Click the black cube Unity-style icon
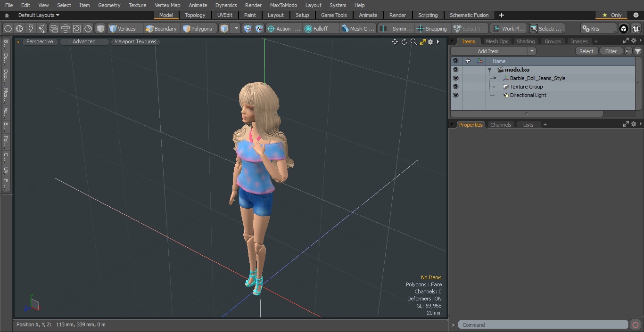The height and width of the screenshot is (332, 644). click(x=624, y=29)
